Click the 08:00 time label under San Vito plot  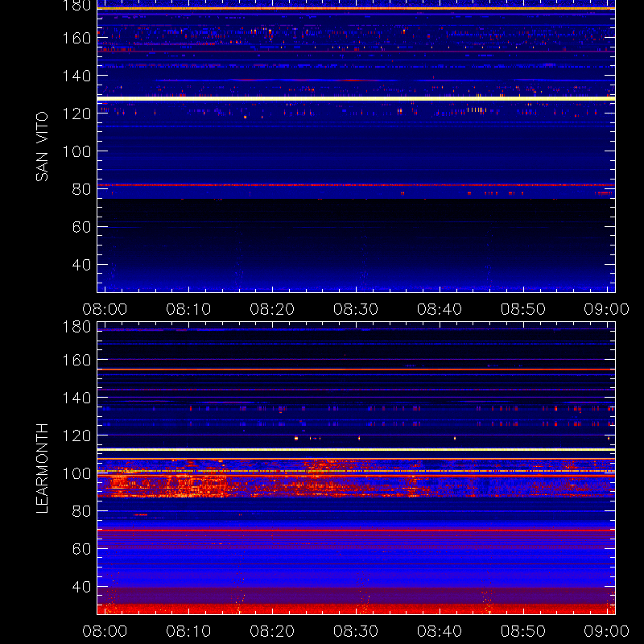(105, 309)
